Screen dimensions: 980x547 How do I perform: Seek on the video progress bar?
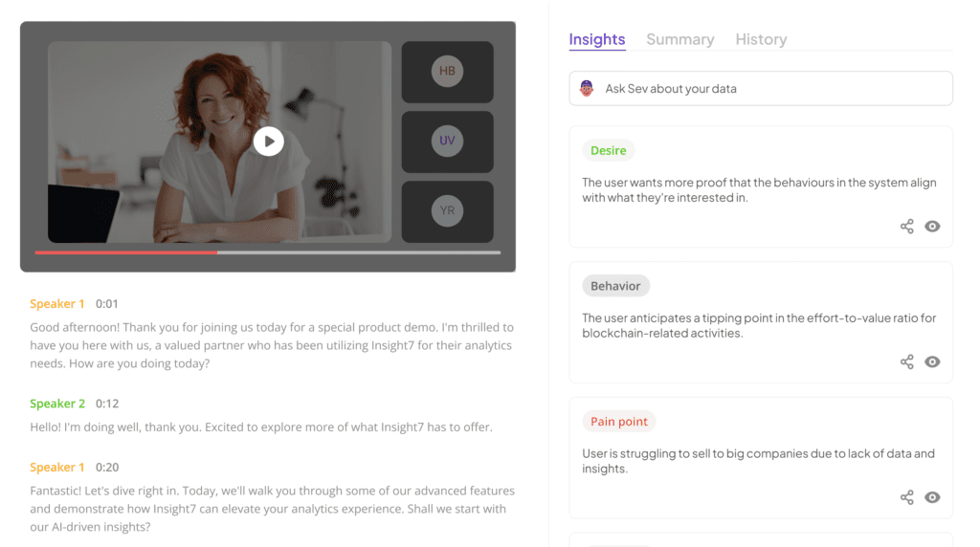tap(268, 252)
